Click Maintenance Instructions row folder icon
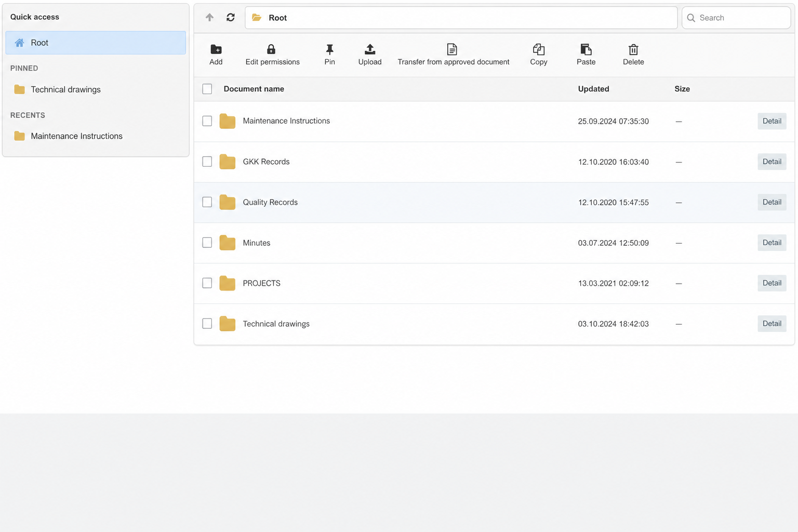798x532 pixels. coord(228,121)
